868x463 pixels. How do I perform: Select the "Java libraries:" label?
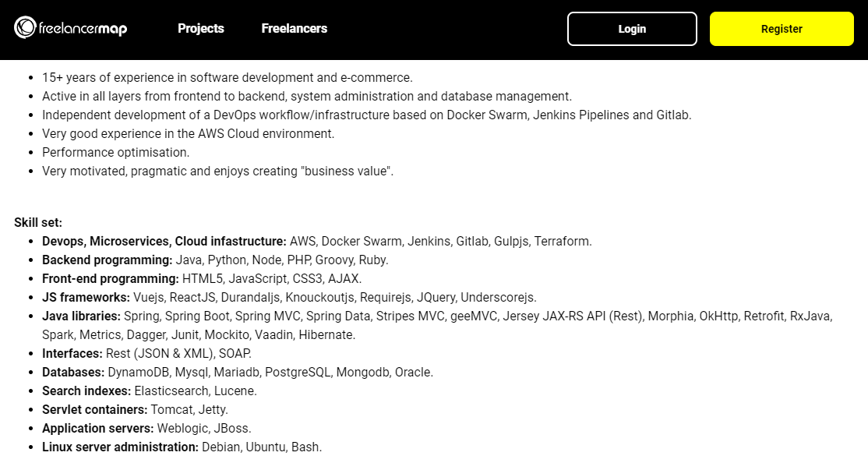coord(81,316)
